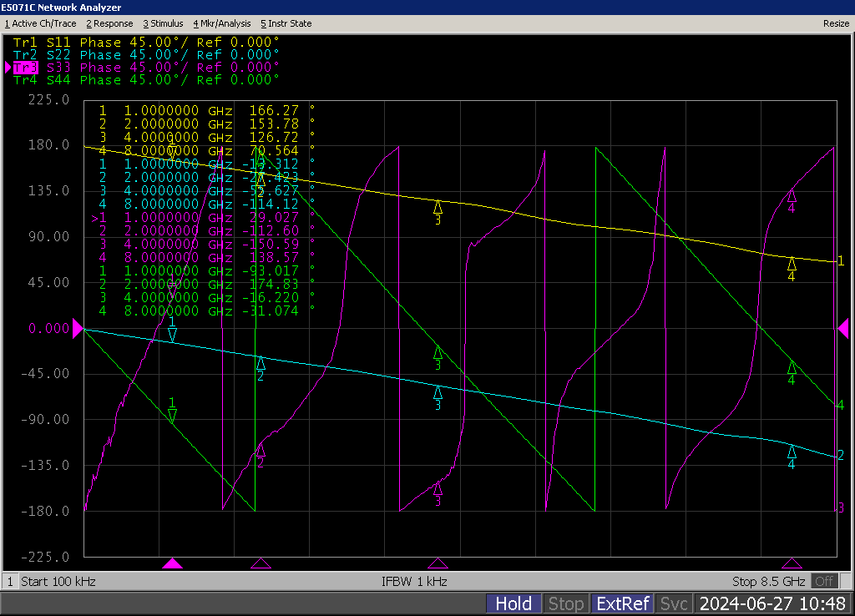
Task: Click the IFBW 1 kHz readout
Action: click(x=414, y=581)
